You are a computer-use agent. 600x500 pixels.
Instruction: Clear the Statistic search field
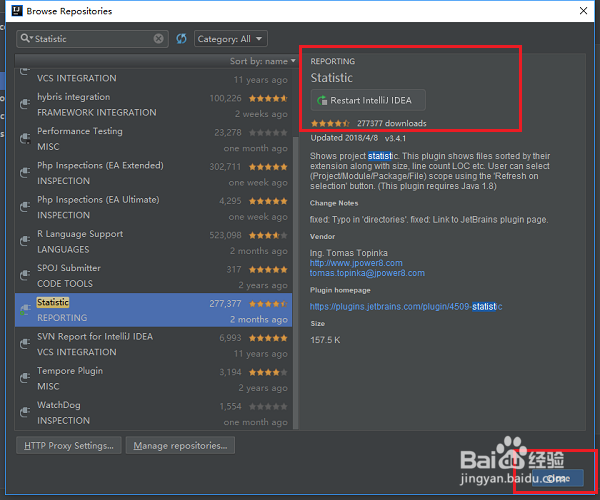tap(158, 39)
